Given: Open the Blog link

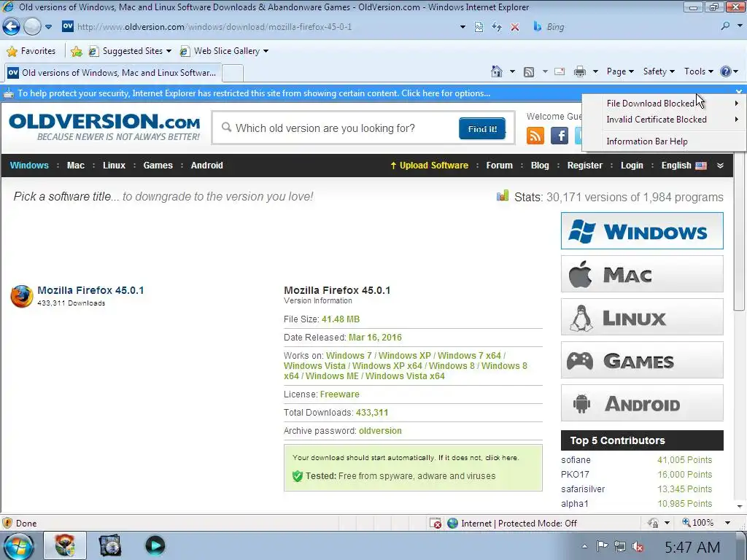Looking at the screenshot, I should point(540,166).
